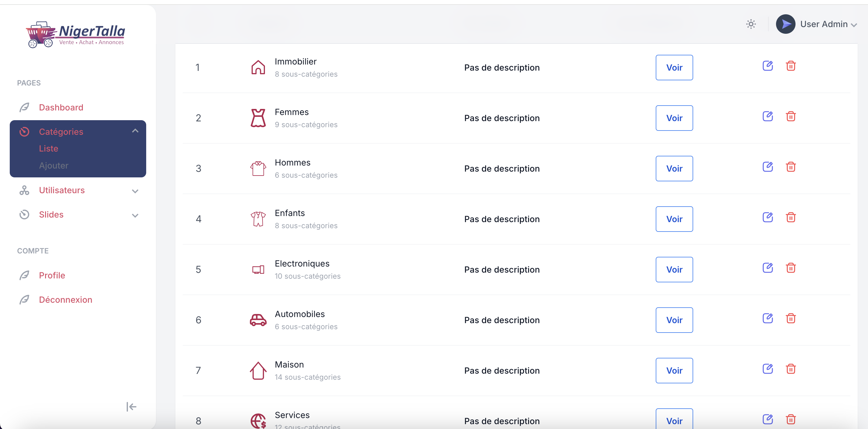
Task: Click Voir for Services
Action: click(674, 419)
